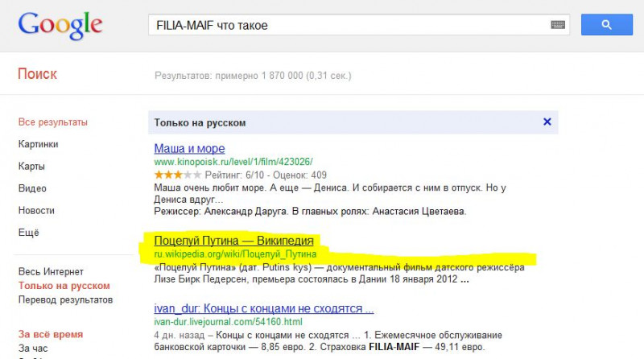Select 'Весь Интернет' search scope
The width and height of the screenshot is (644, 359).
coord(51,271)
